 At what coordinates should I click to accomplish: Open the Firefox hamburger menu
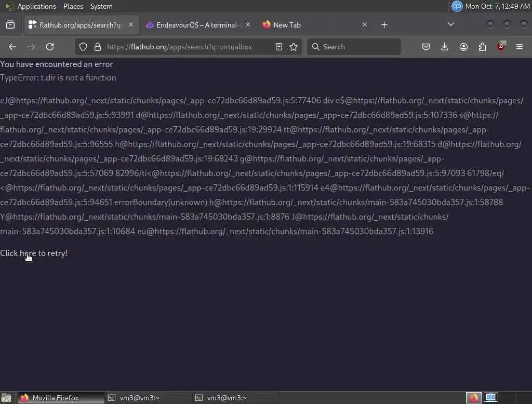tap(520, 47)
